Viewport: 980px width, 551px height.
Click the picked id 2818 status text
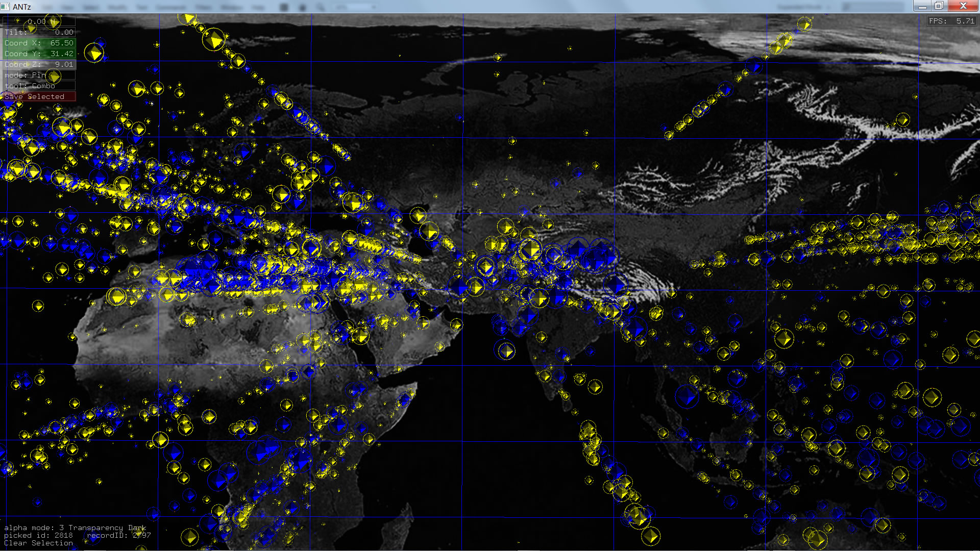[39, 535]
